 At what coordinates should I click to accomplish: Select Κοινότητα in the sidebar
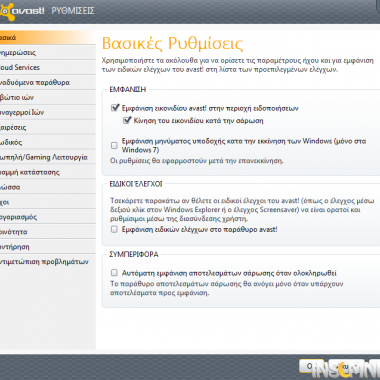pyautogui.click(x=47, y=232)
